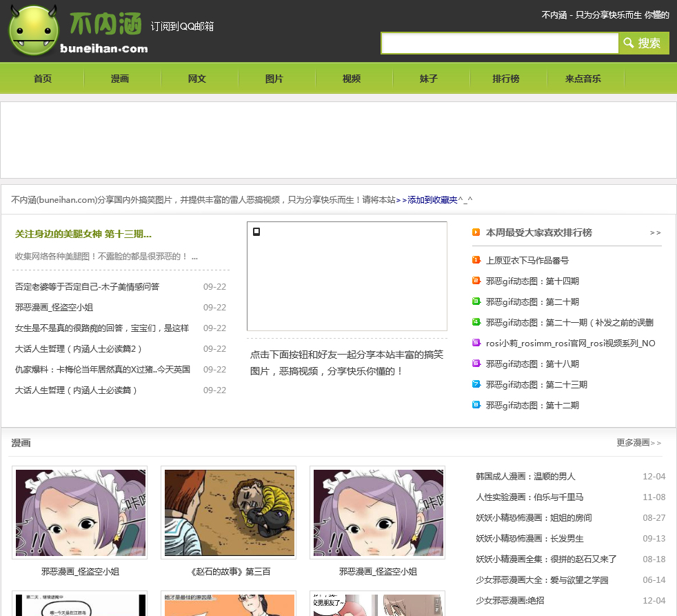Click rank 5 badge next to rosi小莉
Image resolution: width=677 pixels, height=616 pixels.
point(476,343)
